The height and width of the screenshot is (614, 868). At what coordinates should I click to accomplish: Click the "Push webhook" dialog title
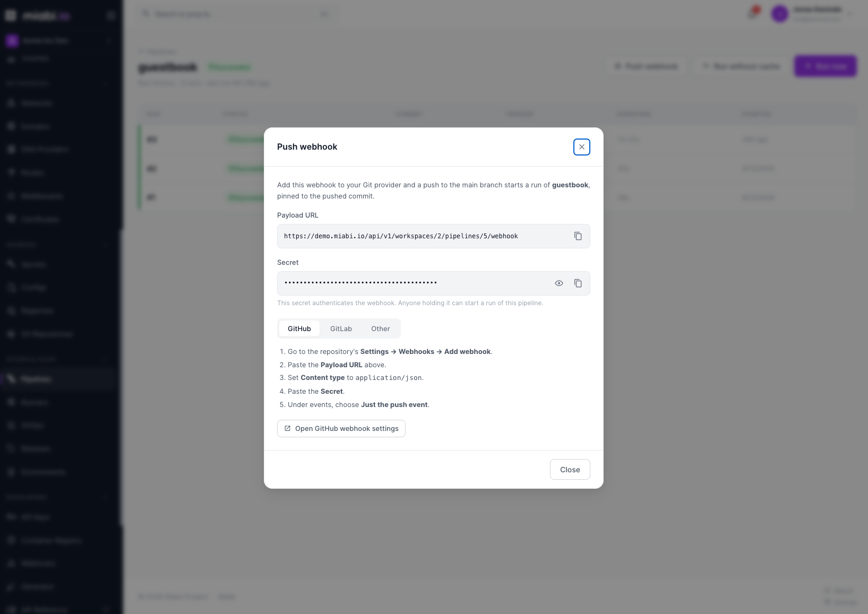pos(307,147)
